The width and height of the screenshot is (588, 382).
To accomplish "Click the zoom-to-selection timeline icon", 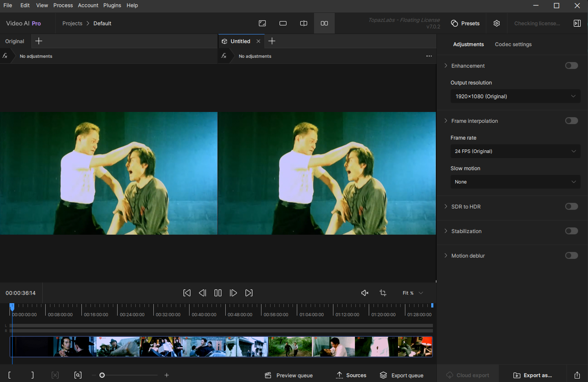I will 78,375.
